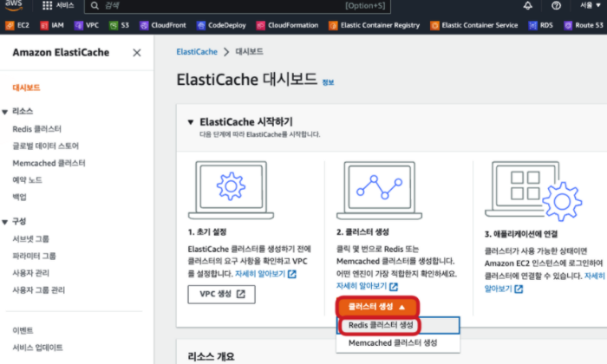Open the Services grid menu
Viewport: 607px width, 364px height.
(58, 5)
